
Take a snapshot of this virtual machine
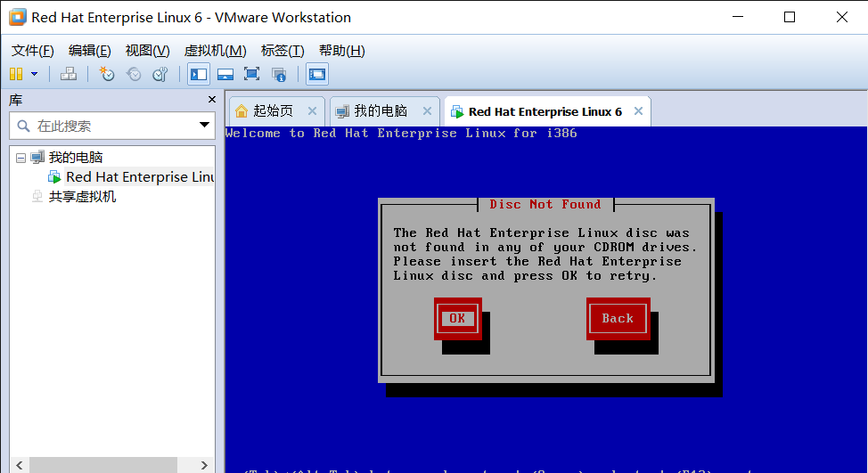106,74
